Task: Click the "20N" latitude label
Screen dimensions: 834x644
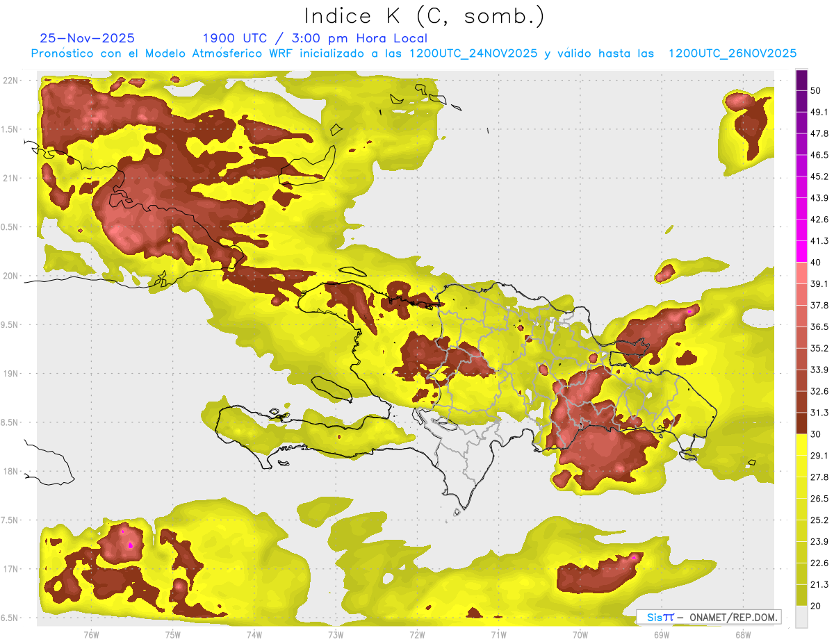Action: tap(12, 276)
